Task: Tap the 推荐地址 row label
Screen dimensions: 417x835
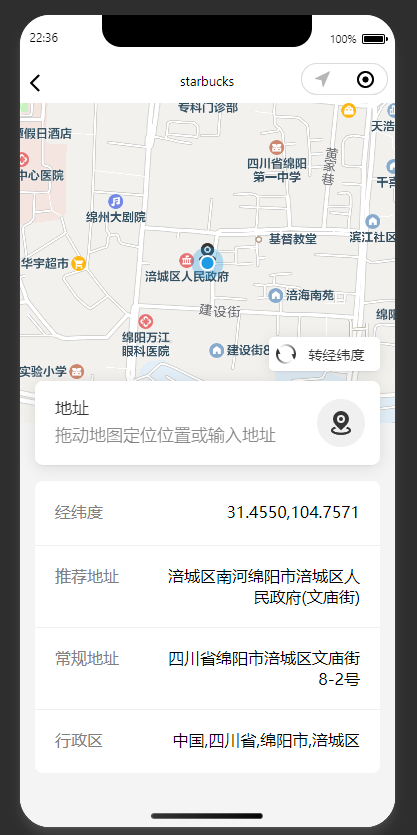Action: 87,576
